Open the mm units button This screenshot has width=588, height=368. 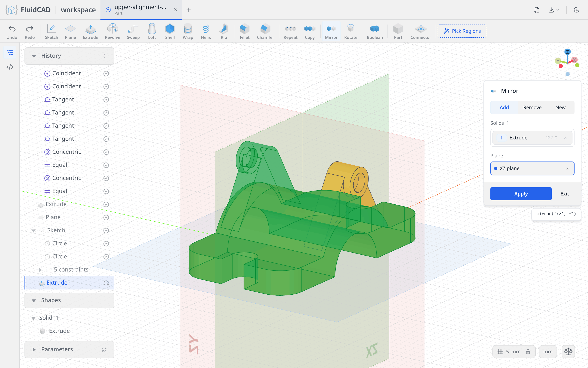pos(548,351)
